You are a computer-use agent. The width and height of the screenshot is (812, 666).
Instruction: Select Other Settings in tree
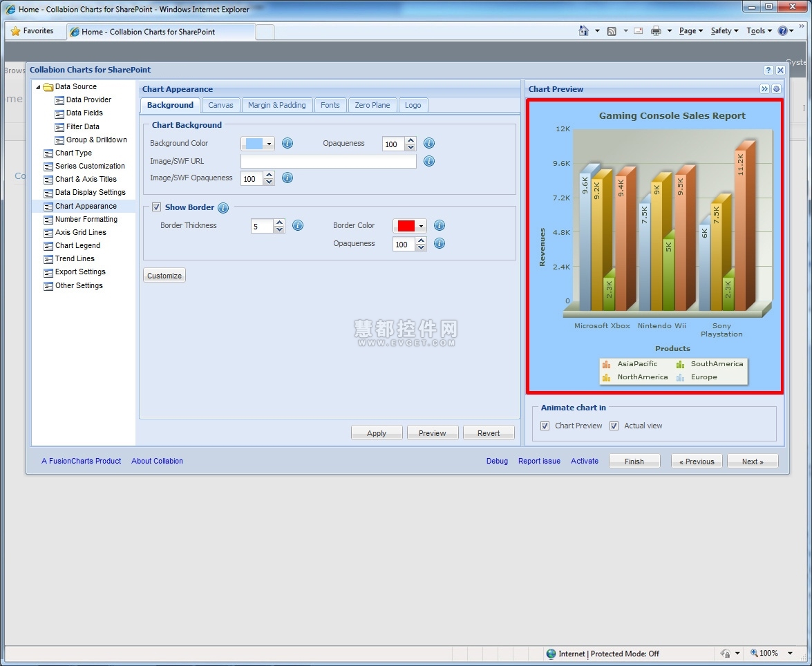pos(79,286)
